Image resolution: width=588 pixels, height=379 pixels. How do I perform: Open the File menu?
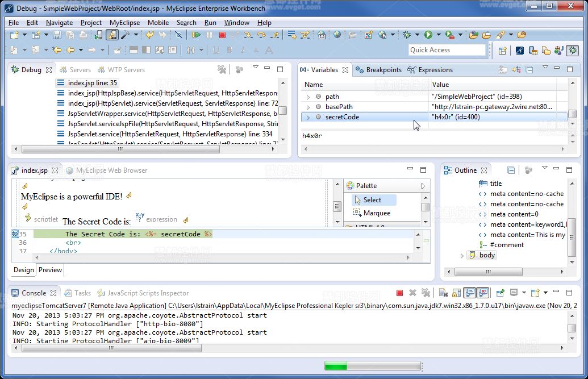point(14,23)
